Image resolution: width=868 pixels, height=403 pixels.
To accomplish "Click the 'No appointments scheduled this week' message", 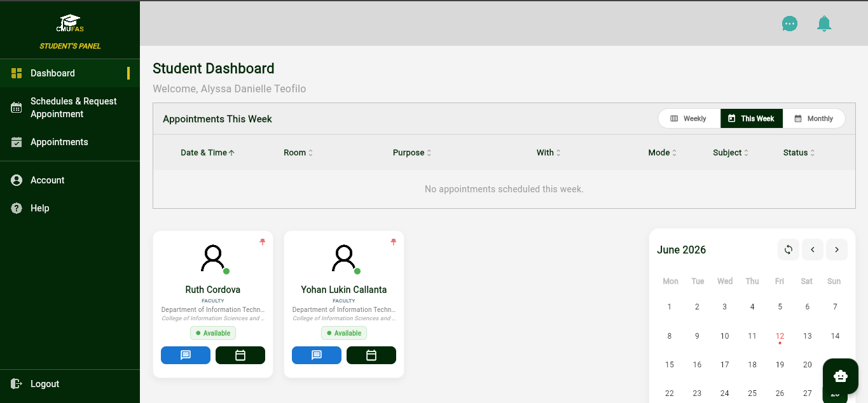I will tap(504, 189).
